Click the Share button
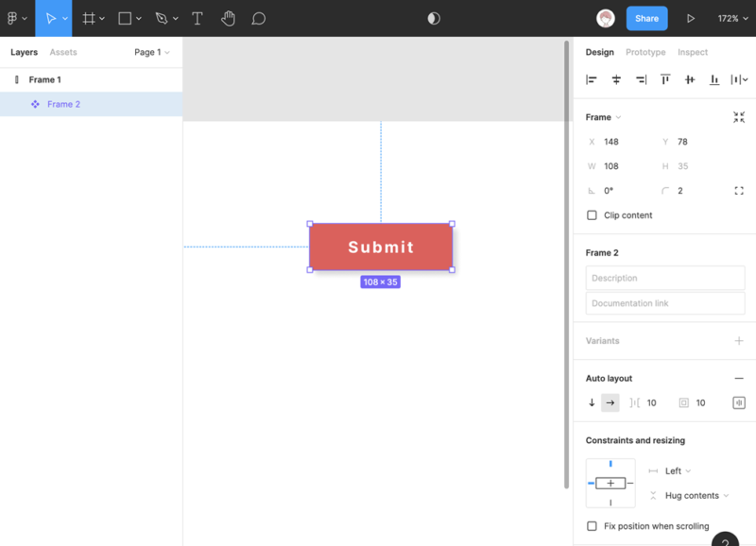Screen dimensions: 756x546 [x=646, y=18]
